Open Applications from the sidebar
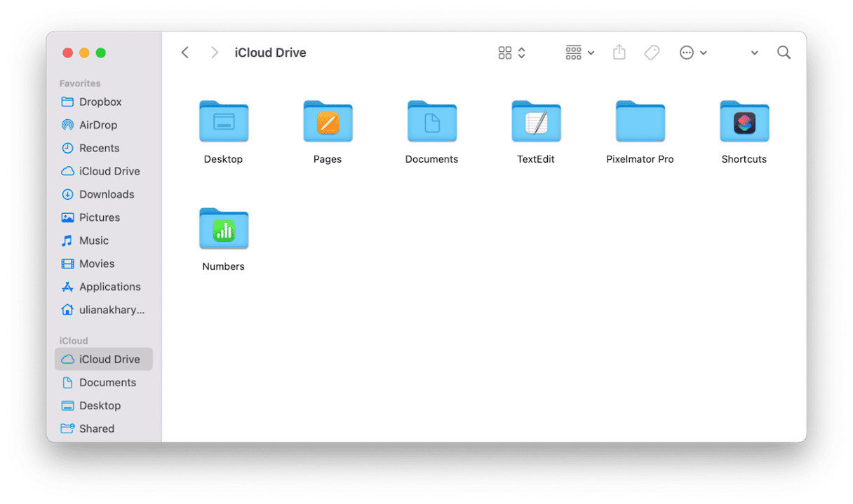 (x=107, y=287)
